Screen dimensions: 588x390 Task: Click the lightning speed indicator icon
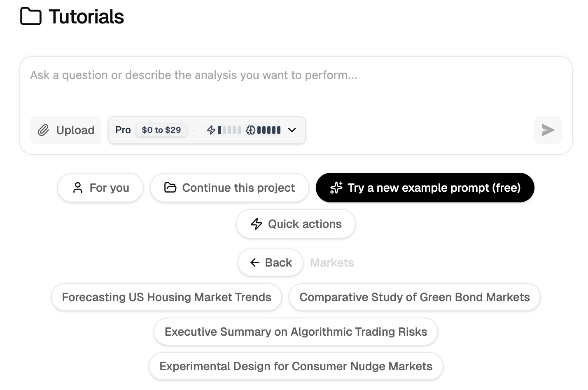coord(211,130)
